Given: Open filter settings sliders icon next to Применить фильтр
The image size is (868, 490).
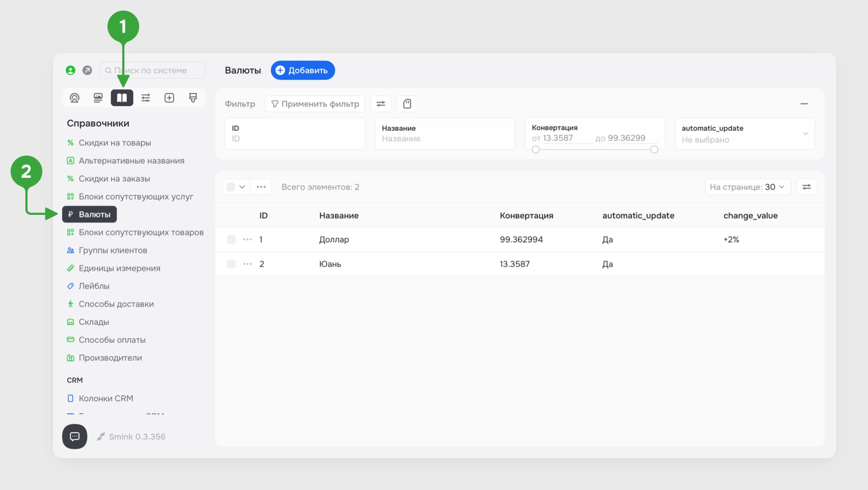Looking at the screenshot, I should click(x=381, y=104).
